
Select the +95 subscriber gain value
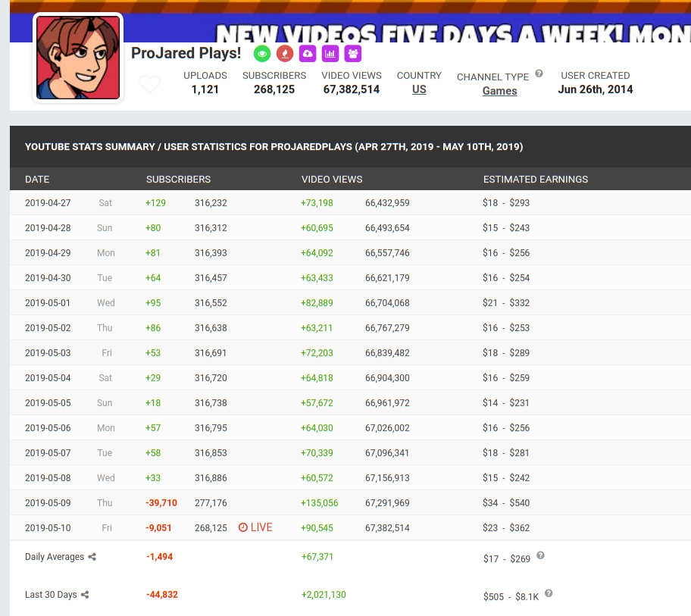click(153, 303)
